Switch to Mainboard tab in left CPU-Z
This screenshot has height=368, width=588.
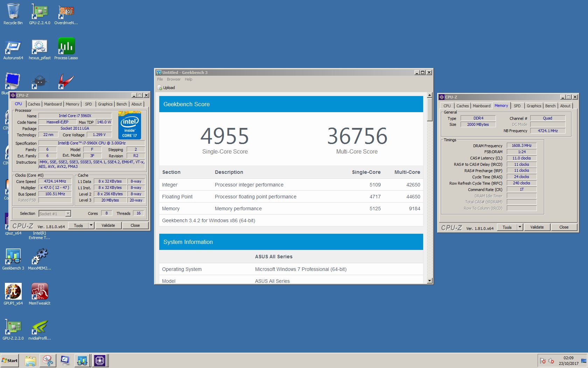point(53,104)
